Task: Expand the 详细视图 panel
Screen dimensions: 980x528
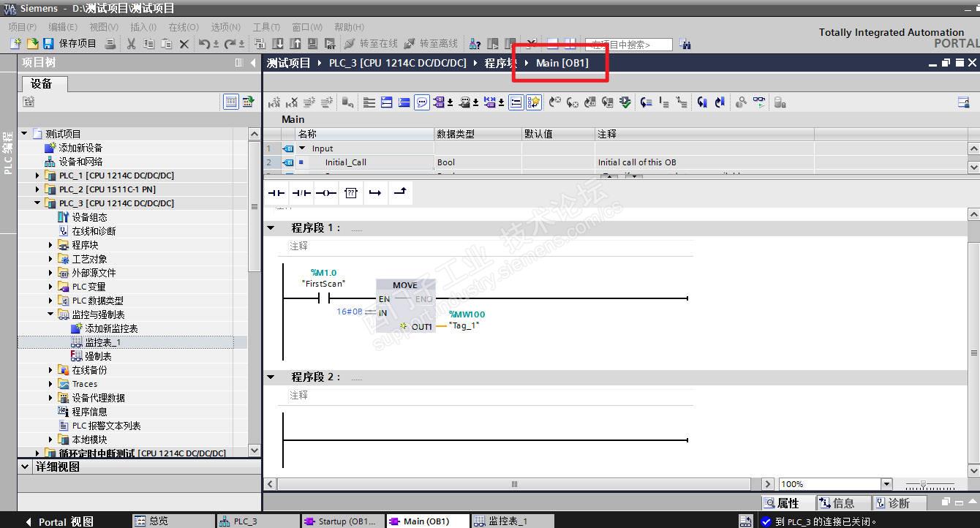Action: point(26,467)
